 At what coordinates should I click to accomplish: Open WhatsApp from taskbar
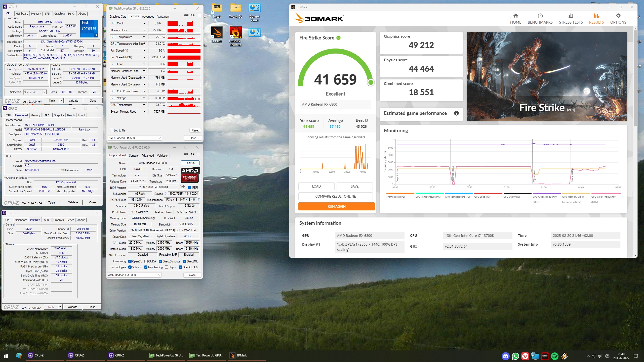tap(515, 356)
